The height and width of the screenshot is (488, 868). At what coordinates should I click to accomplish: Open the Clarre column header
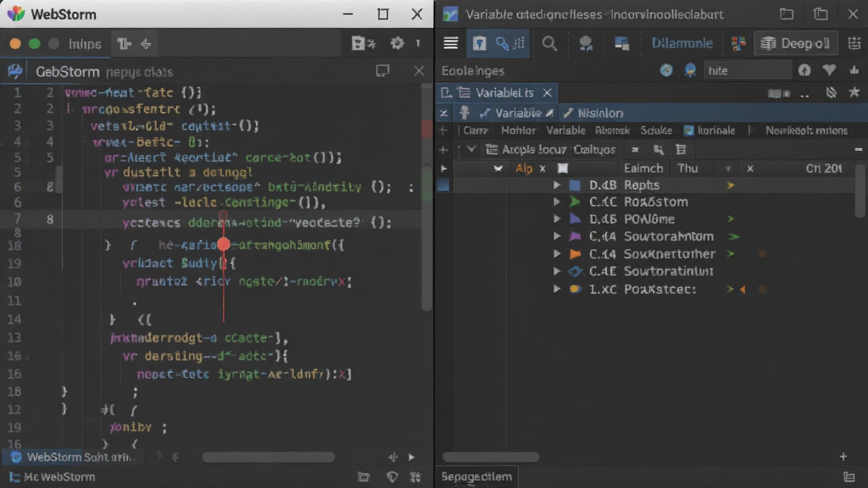(476, 130)
